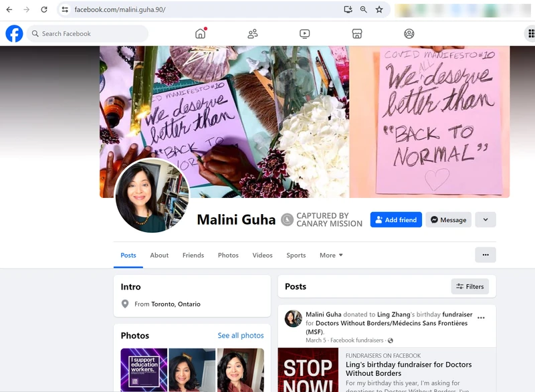535x392 pixels.
Task: Expand the chevron dropdown next to Message
Action: [x=486, y=219]
